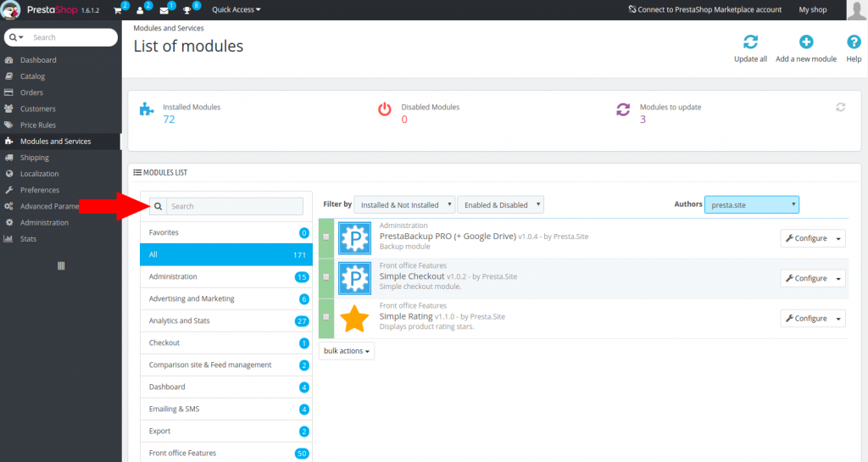Click the Catalog sidebar icon
The image size is (868, 462).
8,76
